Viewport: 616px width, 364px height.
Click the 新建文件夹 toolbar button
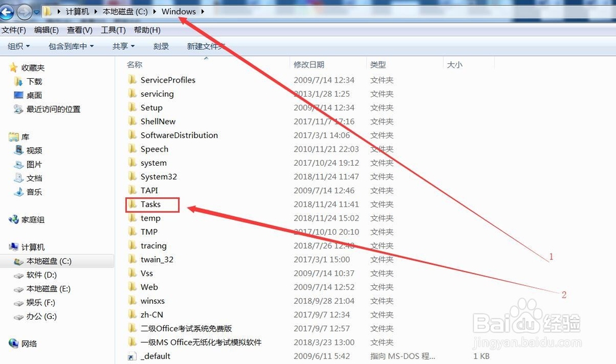206,46
